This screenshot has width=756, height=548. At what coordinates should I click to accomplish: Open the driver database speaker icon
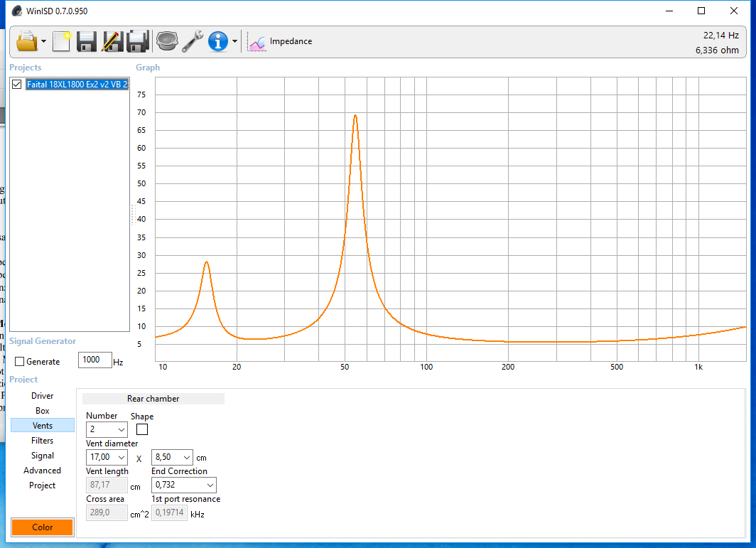(x=166, y=41)
